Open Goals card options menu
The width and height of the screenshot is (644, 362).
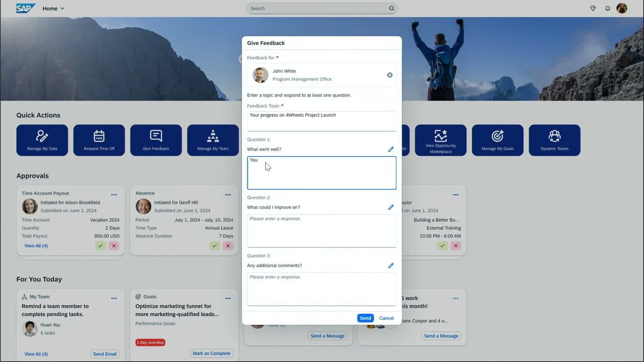228,298
